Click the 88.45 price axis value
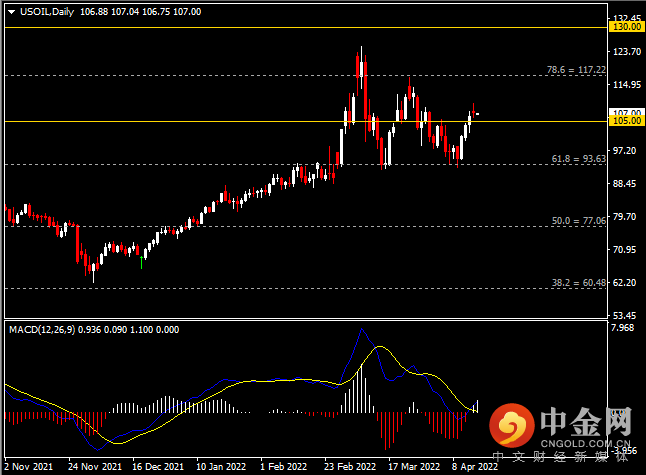 (x=627, y=183)
